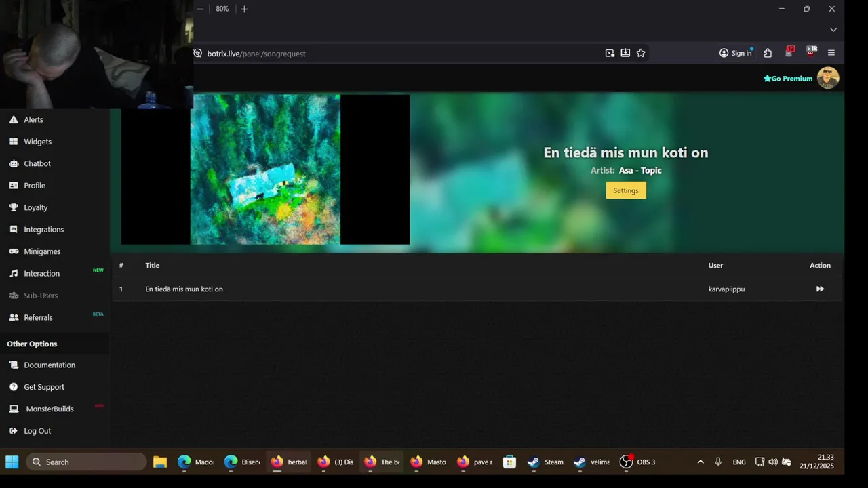Image resolution: width=868 pixels, height=488 pixels.
Task: Skip song En tiedä mis mun koti on
Action: click(x=820, y=289)
